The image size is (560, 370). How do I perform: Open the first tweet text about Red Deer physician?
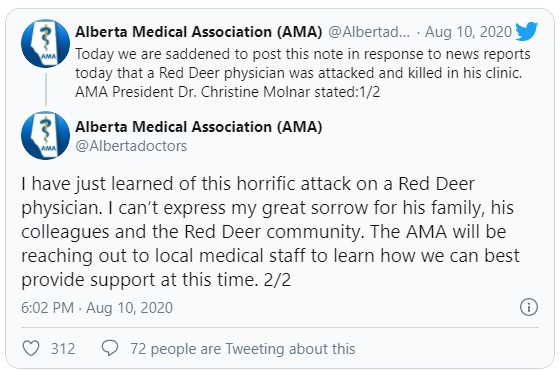(x=303, y=73)
